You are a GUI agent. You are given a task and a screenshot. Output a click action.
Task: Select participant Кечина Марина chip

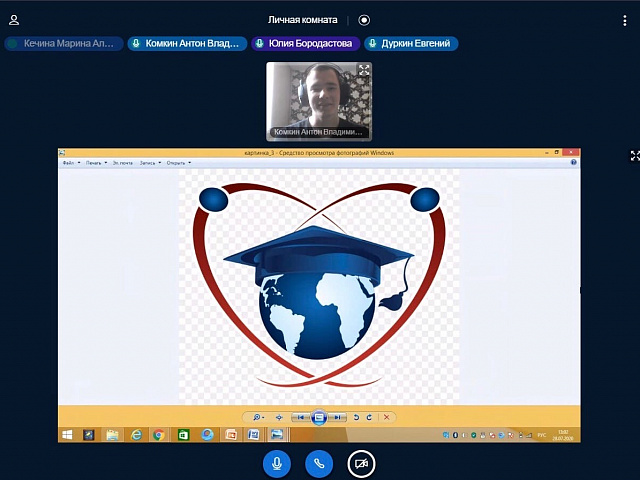pyautogui.click(x=64, y=44)
